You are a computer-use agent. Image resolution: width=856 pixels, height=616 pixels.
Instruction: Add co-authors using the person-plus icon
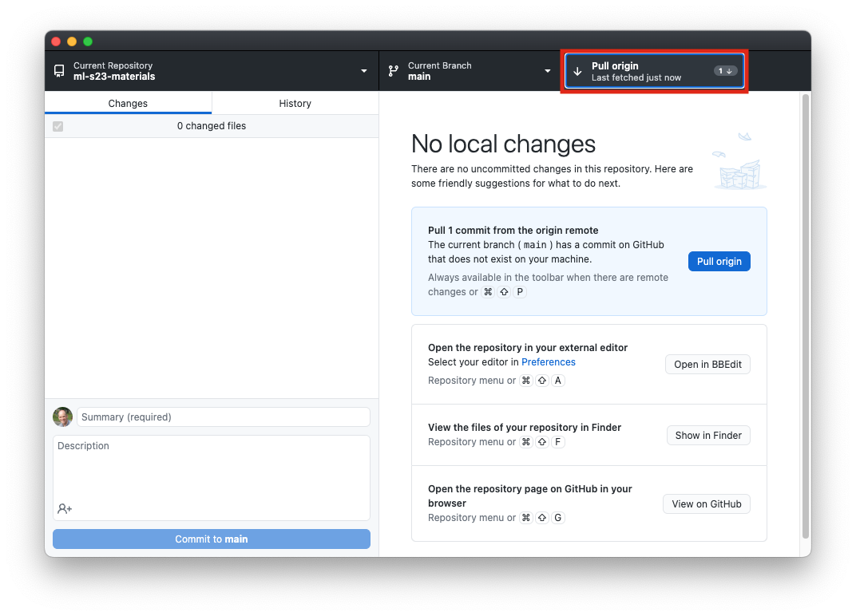coord(65,508)
